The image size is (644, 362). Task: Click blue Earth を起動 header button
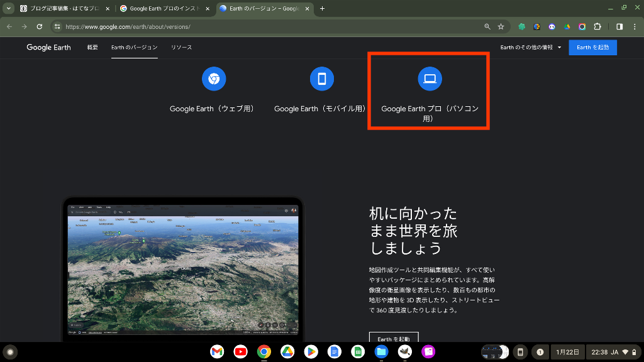(x=592, y=47)
